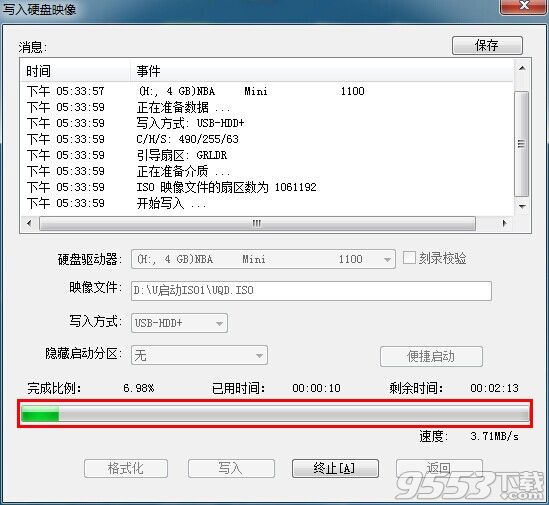Click the horizontal scroll left arrow
Screen dimensions: 549x505
click(x=29, y=223)
